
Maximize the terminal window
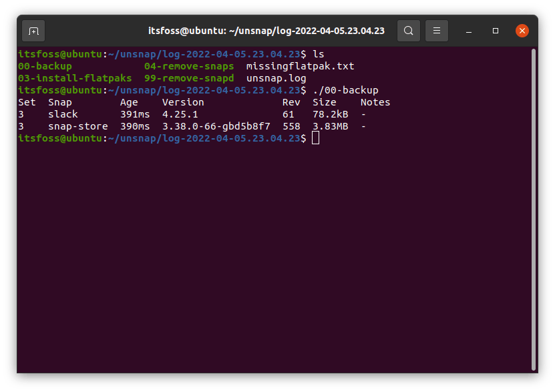click(x=496, y=31)
